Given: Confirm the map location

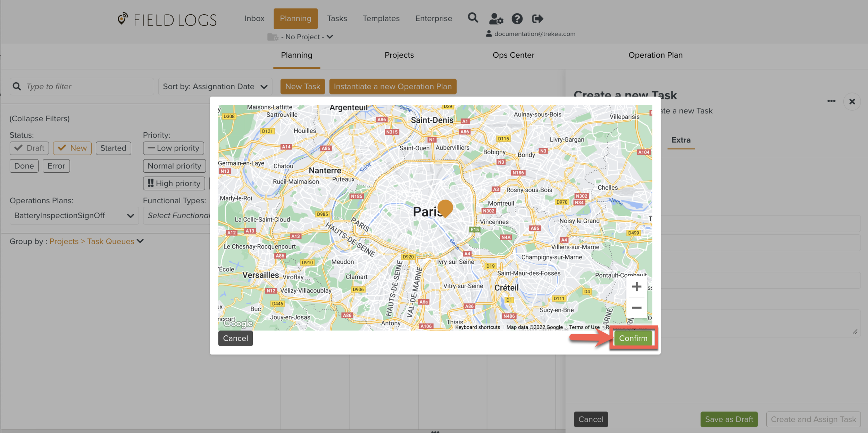Looking at the screenshot, I should coord(633,338).
